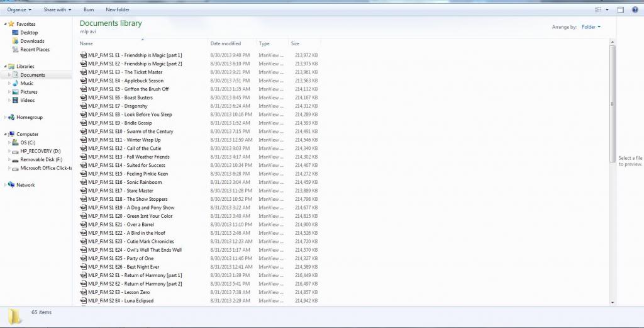Select file 'S1 E4 - Applebuck Season'
Image resolution: width=644 pixels, height=328 pixels.
[126, 81]
